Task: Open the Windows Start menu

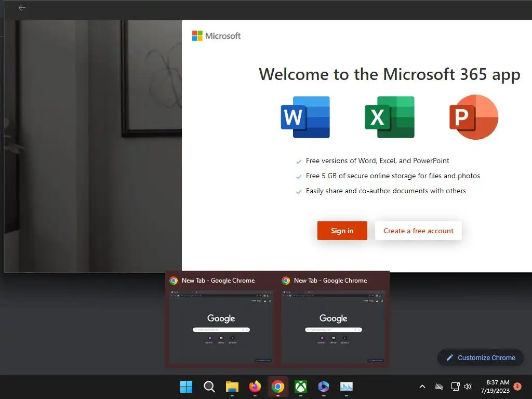Action: tap(186, 387)
